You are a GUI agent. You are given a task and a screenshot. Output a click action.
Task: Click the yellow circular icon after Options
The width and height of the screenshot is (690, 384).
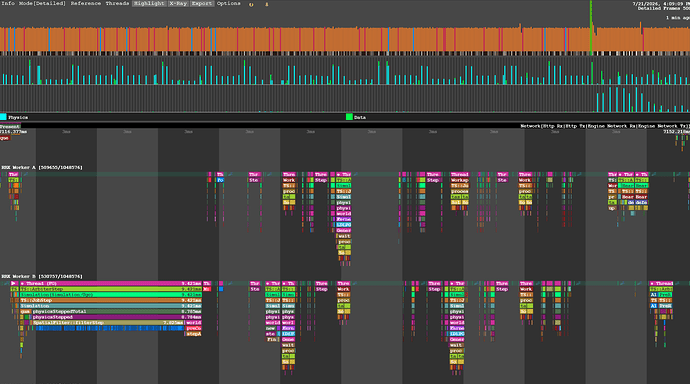(251, 4)
